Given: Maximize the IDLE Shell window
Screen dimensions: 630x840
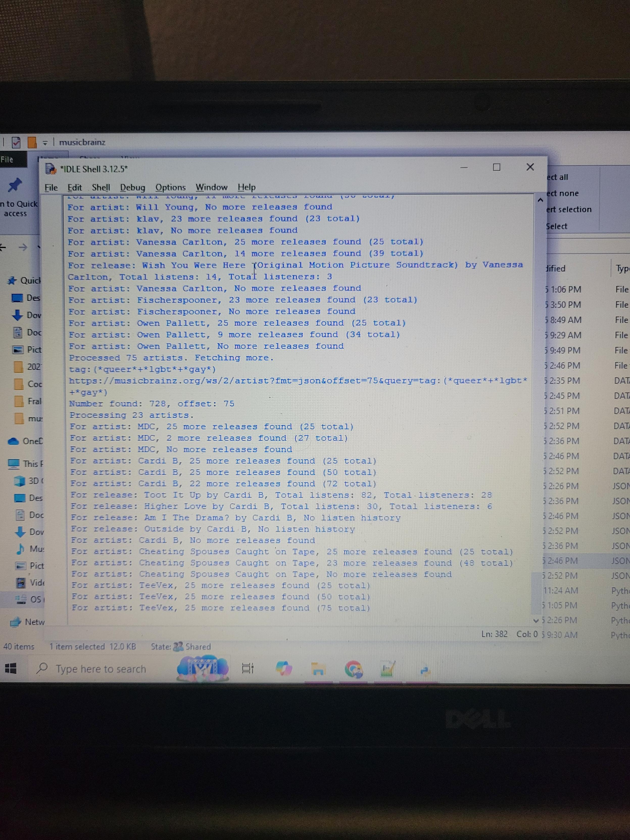Looking at the screenshot, I should [496, 167].
